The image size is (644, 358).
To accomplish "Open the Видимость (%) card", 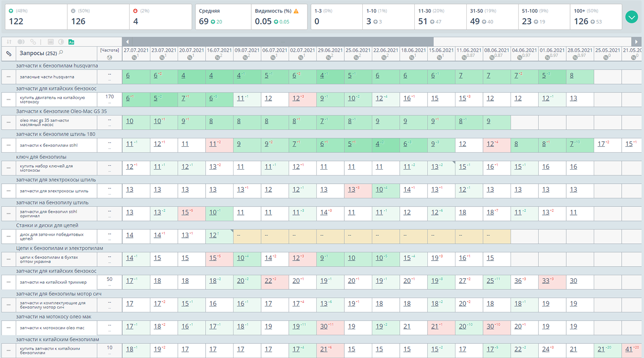I will pos(279,17).
